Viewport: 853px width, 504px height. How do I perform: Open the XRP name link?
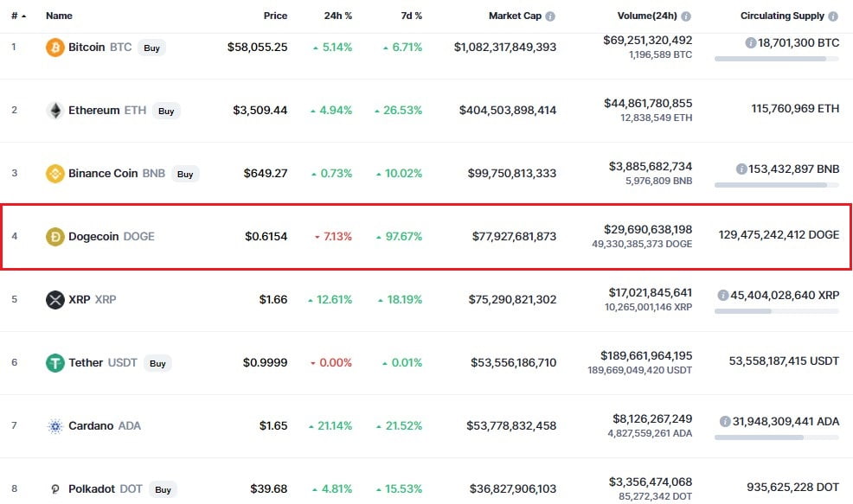[x=80, y=300]
